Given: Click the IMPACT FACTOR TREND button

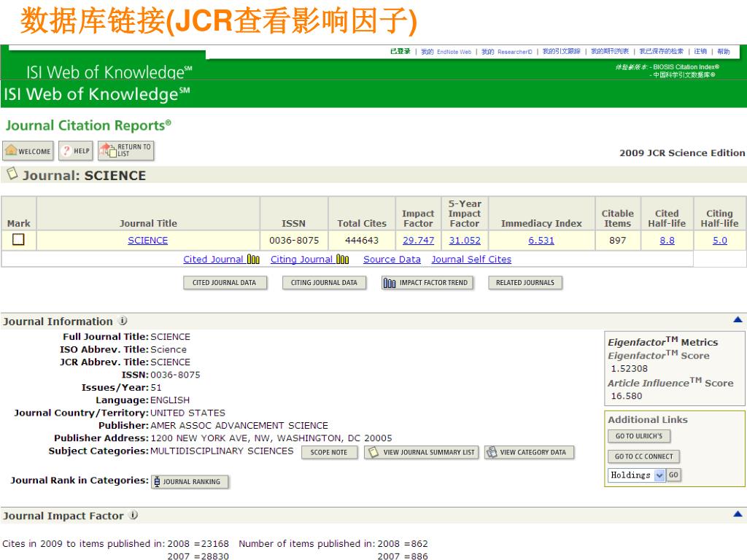Looking at the screenshot, I should pyautogui.click(x=427, y=283).
